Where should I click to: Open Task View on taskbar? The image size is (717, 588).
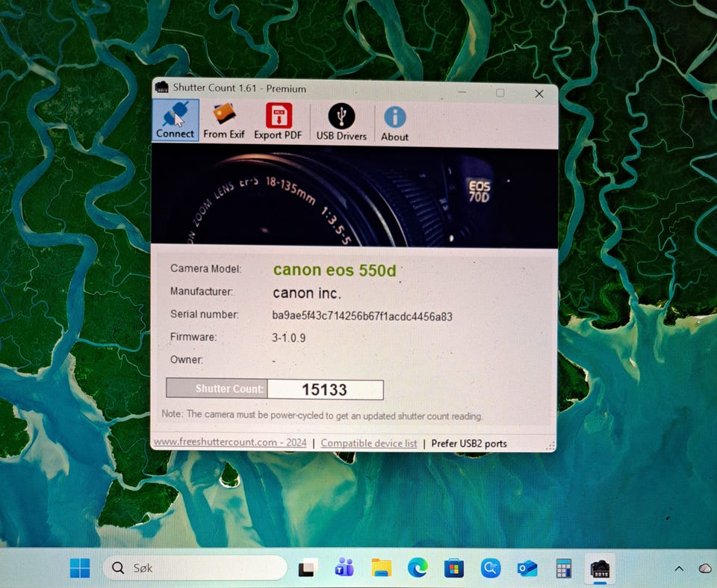point(308,569)
